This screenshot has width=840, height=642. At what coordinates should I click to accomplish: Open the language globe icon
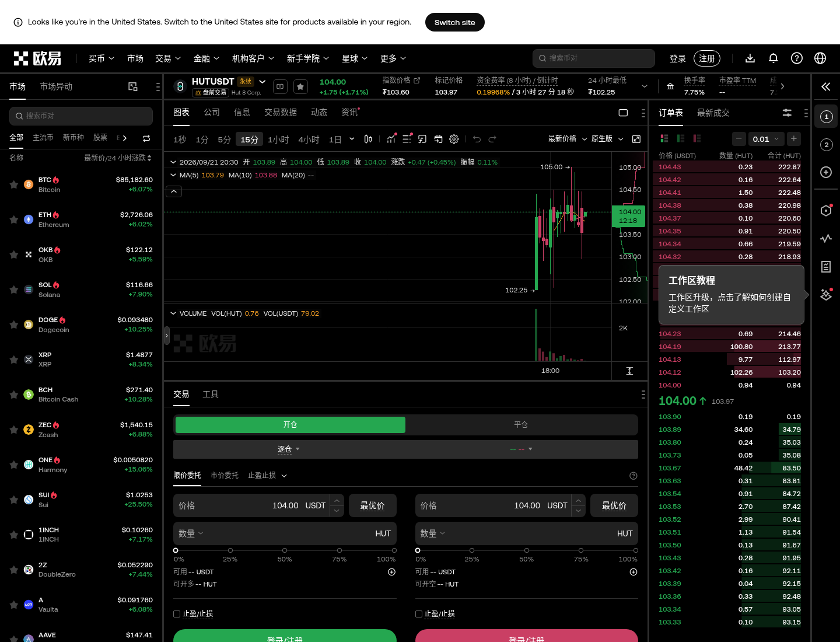pyautogui.click(x=820, y=58)
